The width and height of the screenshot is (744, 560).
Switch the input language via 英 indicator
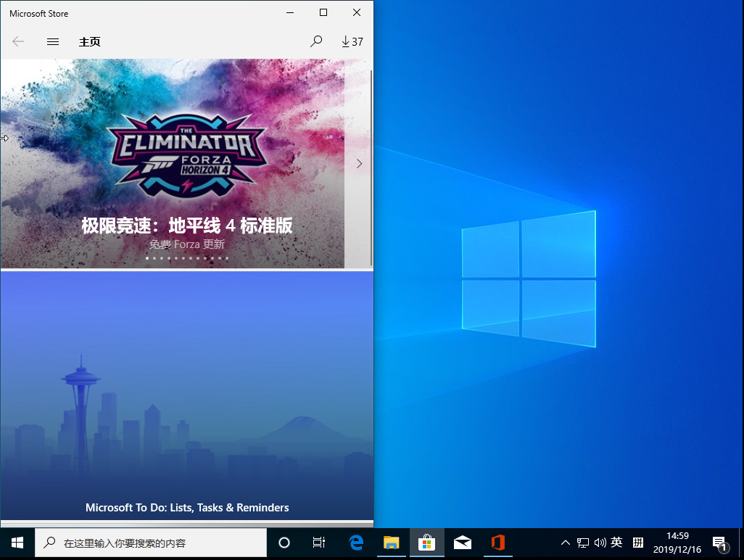(x=616, y=542)
